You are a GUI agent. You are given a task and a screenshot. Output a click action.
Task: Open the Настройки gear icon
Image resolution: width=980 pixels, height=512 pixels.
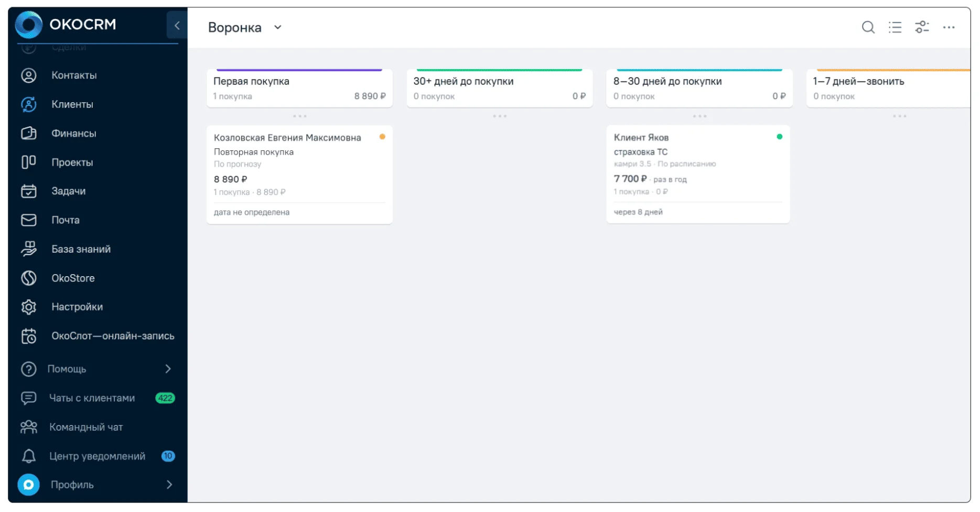point(29,307)
